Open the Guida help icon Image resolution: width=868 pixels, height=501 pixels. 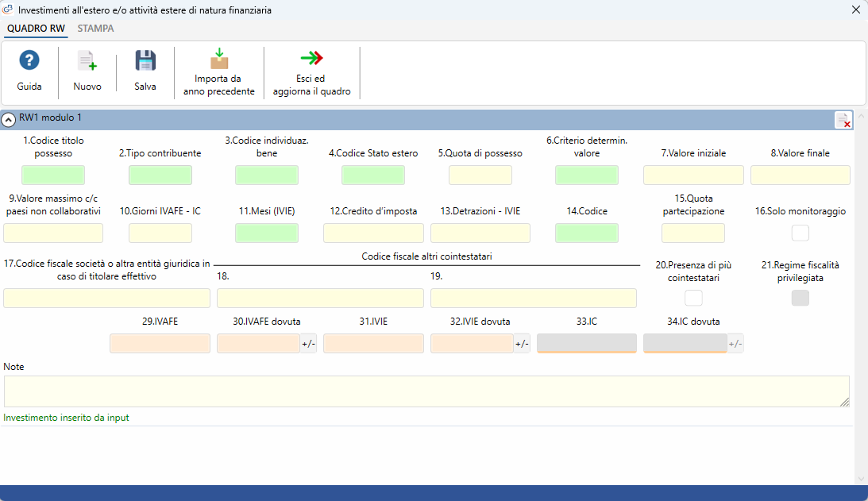point(29,60)
